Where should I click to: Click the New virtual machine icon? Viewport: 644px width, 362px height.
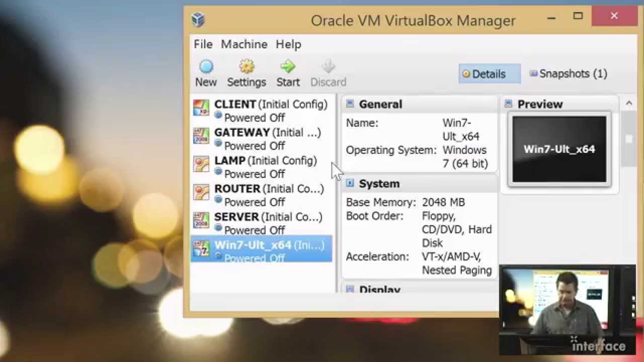tap(206, 66)
